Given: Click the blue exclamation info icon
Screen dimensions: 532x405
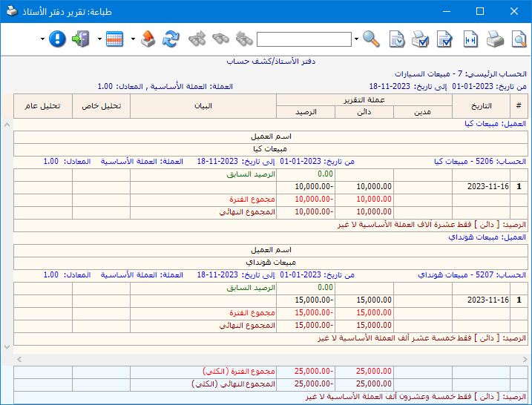Looking at the screenshot, I should (x=57, y=39).
